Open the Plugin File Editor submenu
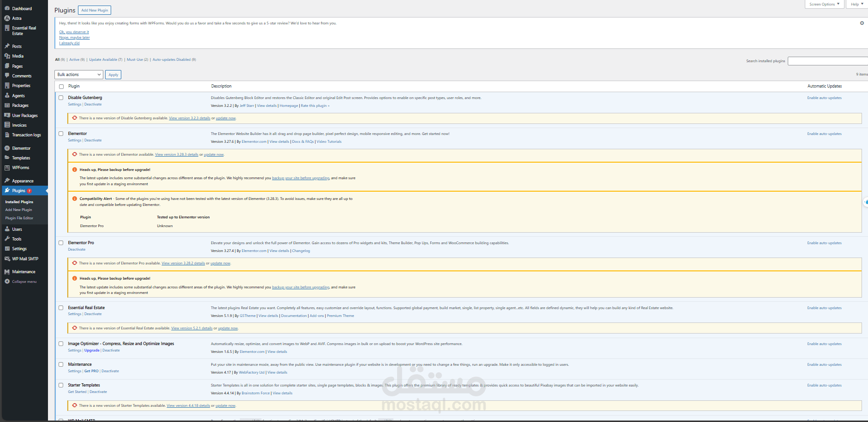The height and width of the screenshot is (422, 868). point(19,218)
